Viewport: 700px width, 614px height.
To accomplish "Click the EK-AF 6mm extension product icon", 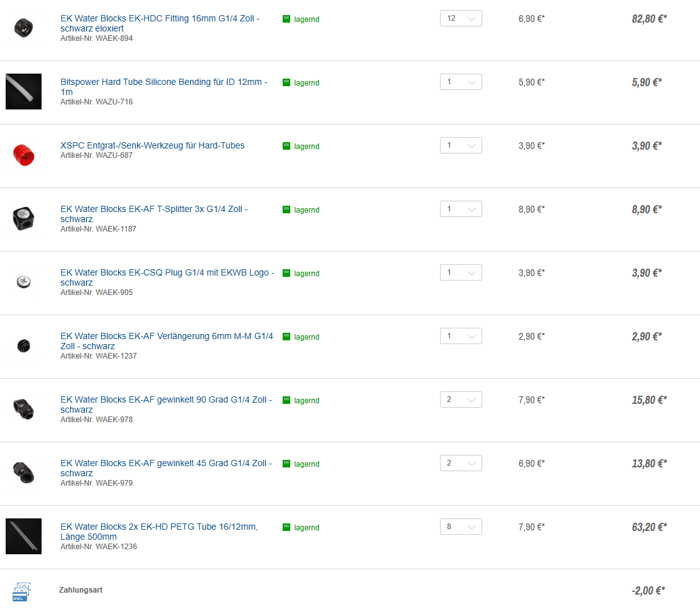I will [23, 345].
